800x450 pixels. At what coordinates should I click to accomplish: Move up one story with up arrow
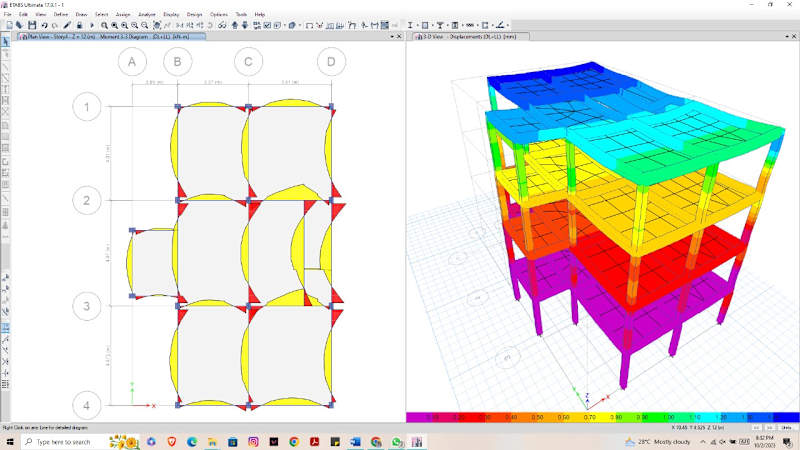234,25
